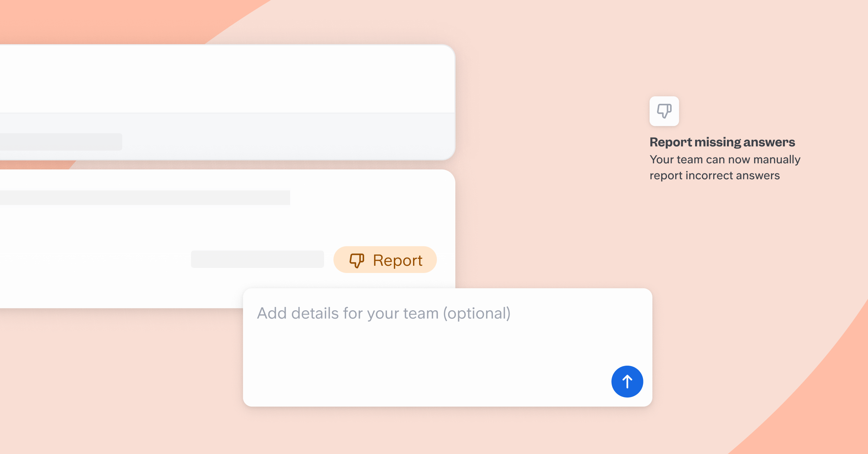Click the white body of top card
868x454 pixels.
(x=227, y=79)
